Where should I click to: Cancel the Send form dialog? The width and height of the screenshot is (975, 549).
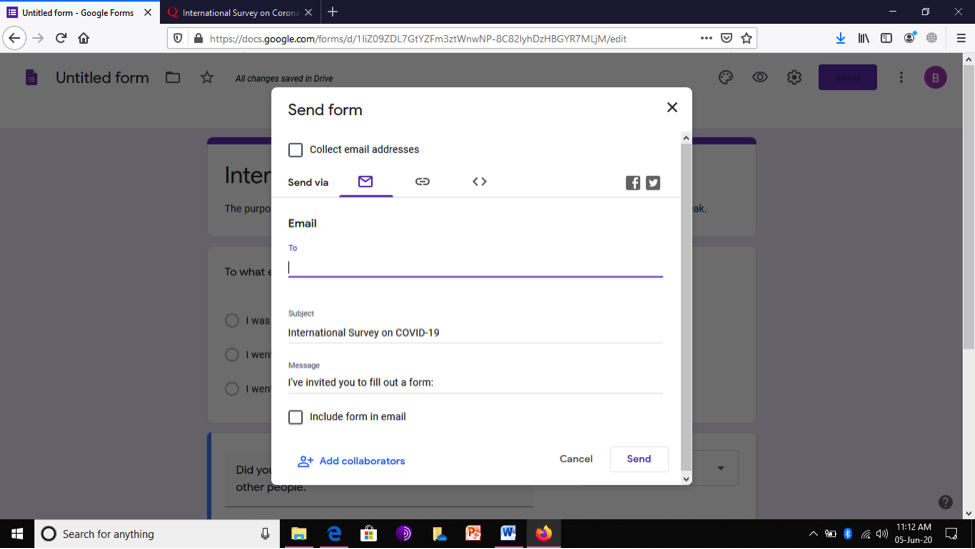pyautogui.click(x=576, y=459)
